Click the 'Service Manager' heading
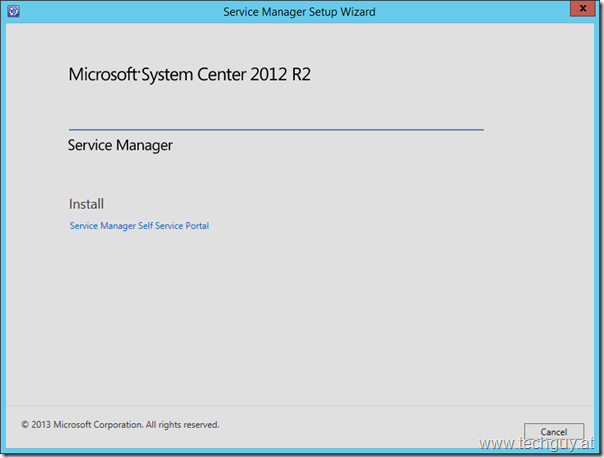Screen dimensions: 604x458 pos(120,145)
